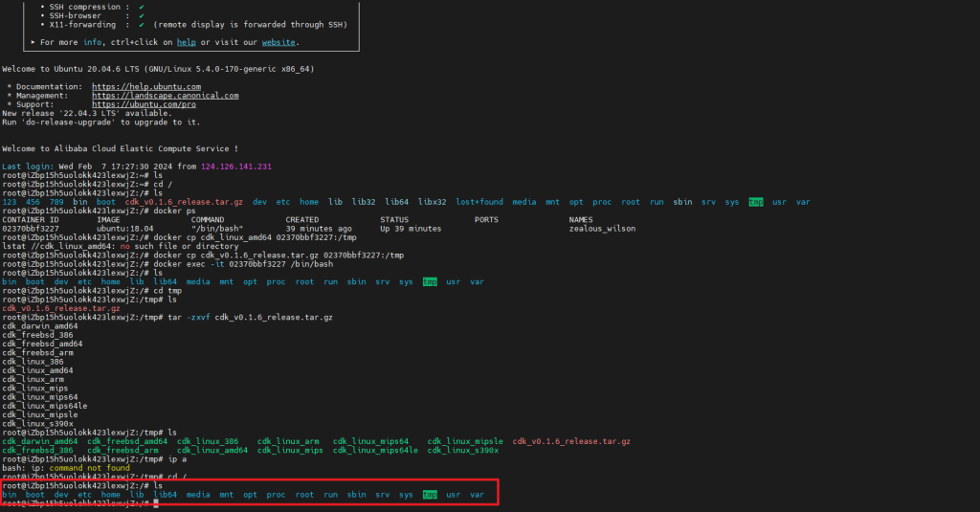Select the "ubuntu:18.04" image value
The width and height of the screenshot is (980, 512).
coord(125,228)
